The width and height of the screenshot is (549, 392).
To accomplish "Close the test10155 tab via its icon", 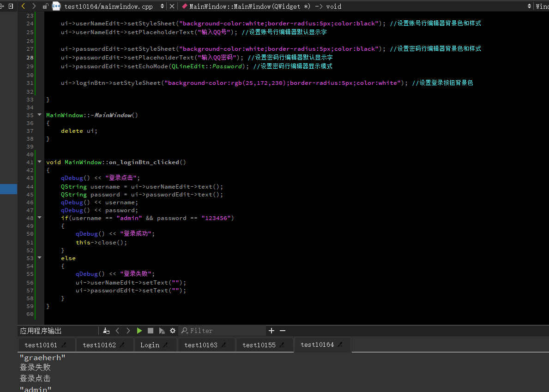I will pos(282,345).
